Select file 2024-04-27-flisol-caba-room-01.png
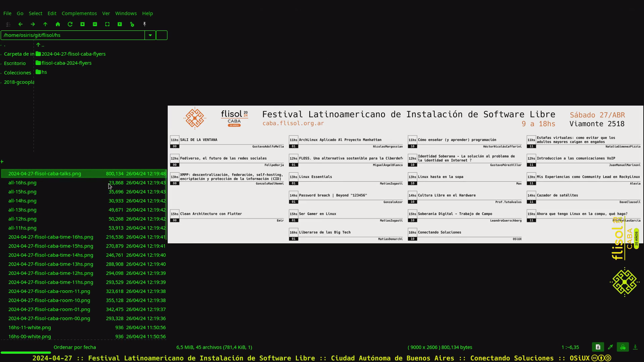 coord(84,309)
